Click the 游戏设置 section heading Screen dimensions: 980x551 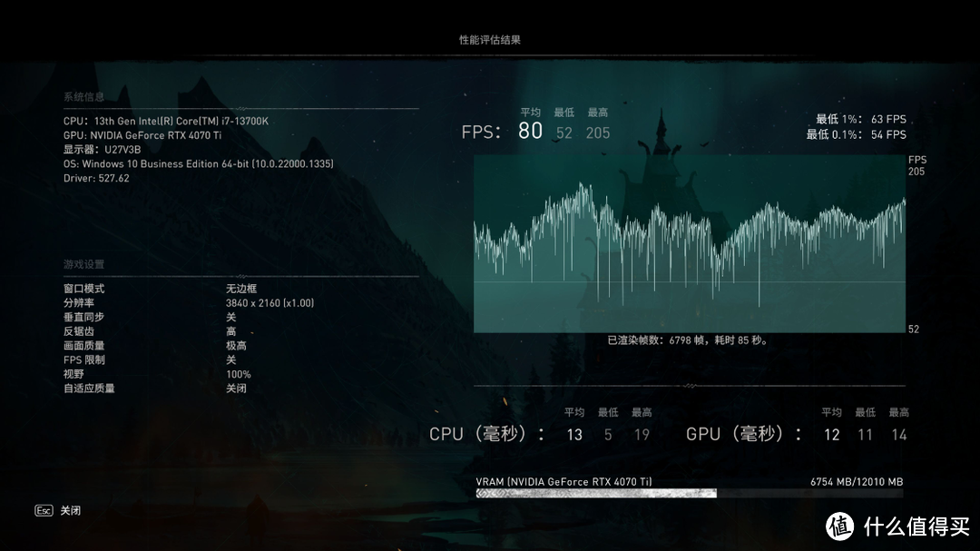[83, 264]
